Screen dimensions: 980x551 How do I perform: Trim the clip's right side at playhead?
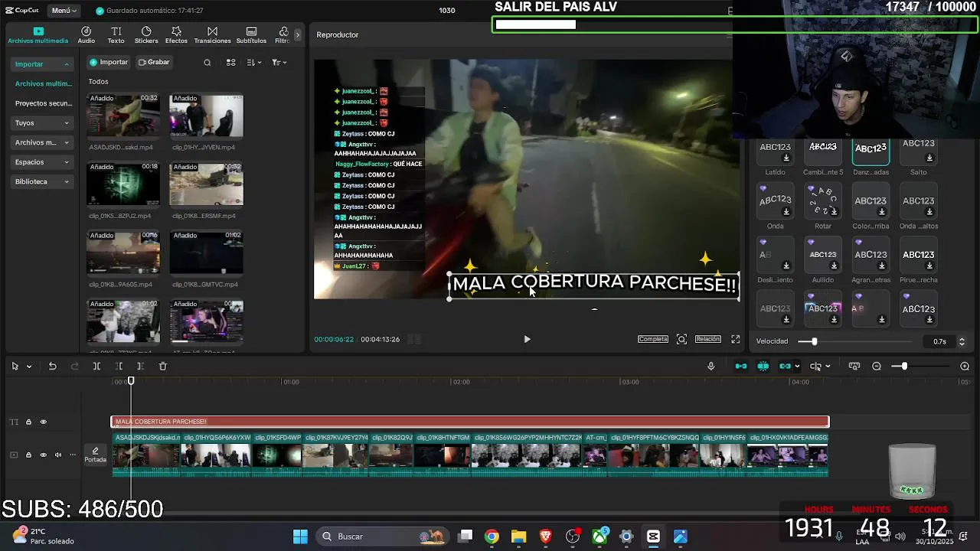pyautogui.click(x=140, y=367)
